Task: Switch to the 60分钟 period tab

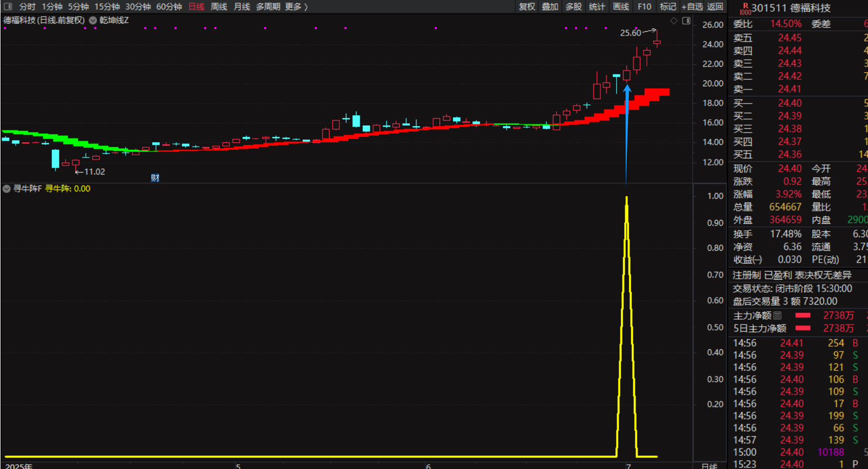Action: 169,6
